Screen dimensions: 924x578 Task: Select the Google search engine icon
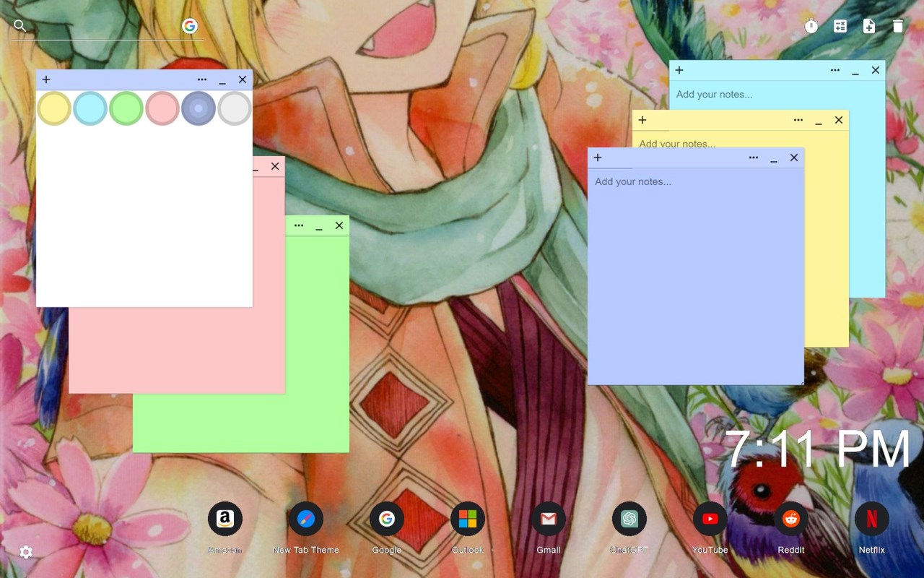coord(190,27)
